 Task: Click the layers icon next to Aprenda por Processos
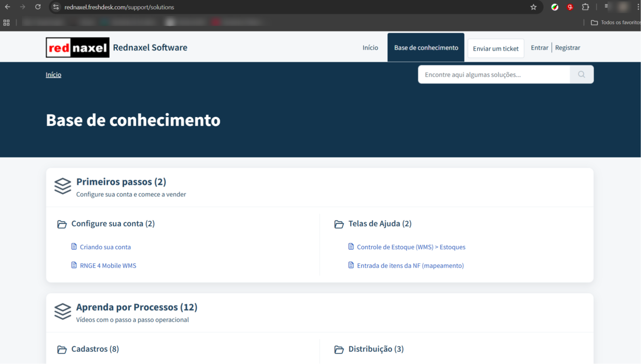click(63, 311)
